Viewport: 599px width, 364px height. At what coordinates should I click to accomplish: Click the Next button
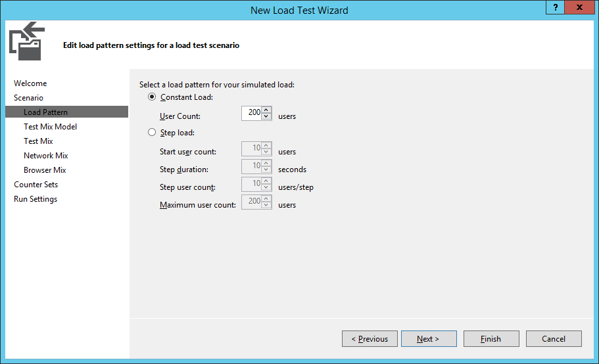pos(429,339)
